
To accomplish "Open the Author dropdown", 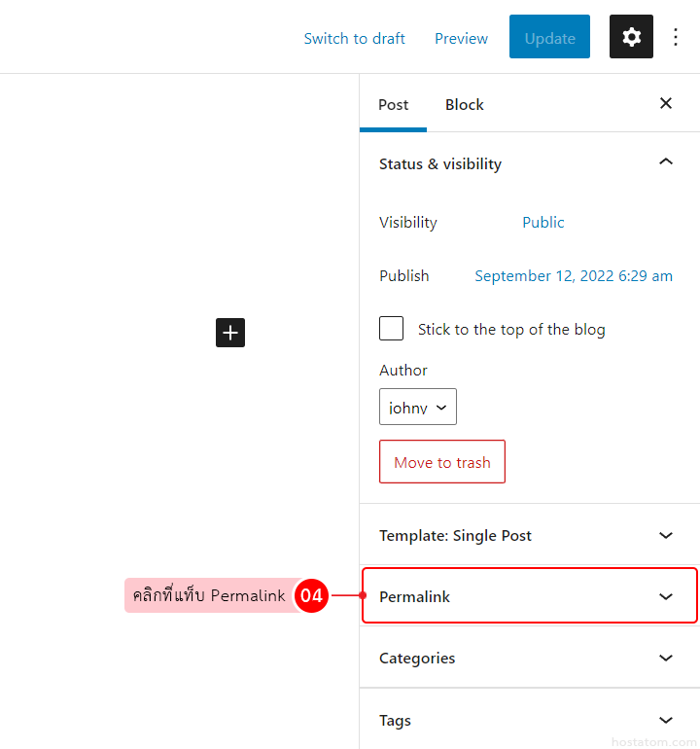I will pos(418,408).
